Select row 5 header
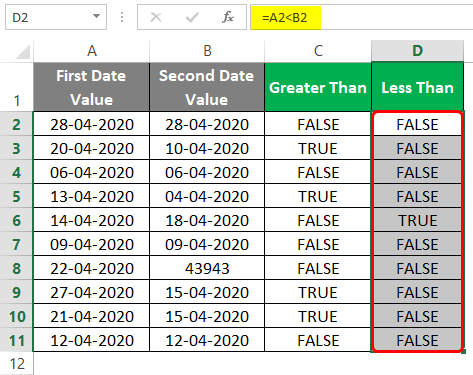 tap(17, 196)
